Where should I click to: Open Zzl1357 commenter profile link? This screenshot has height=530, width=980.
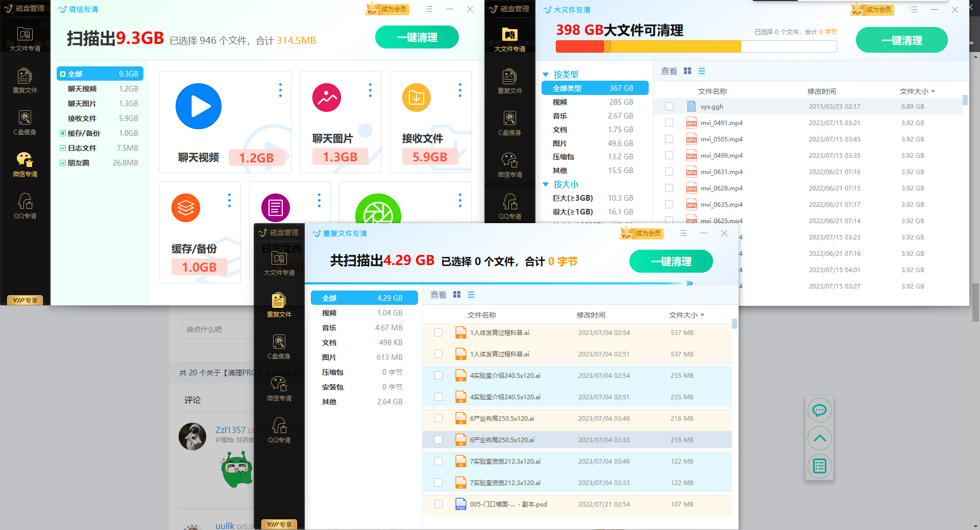point(230,430)
